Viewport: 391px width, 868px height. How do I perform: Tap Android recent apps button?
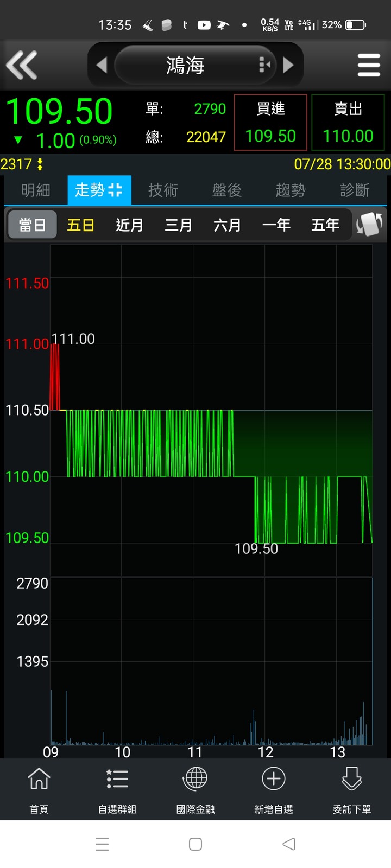[x=102, y=844]
